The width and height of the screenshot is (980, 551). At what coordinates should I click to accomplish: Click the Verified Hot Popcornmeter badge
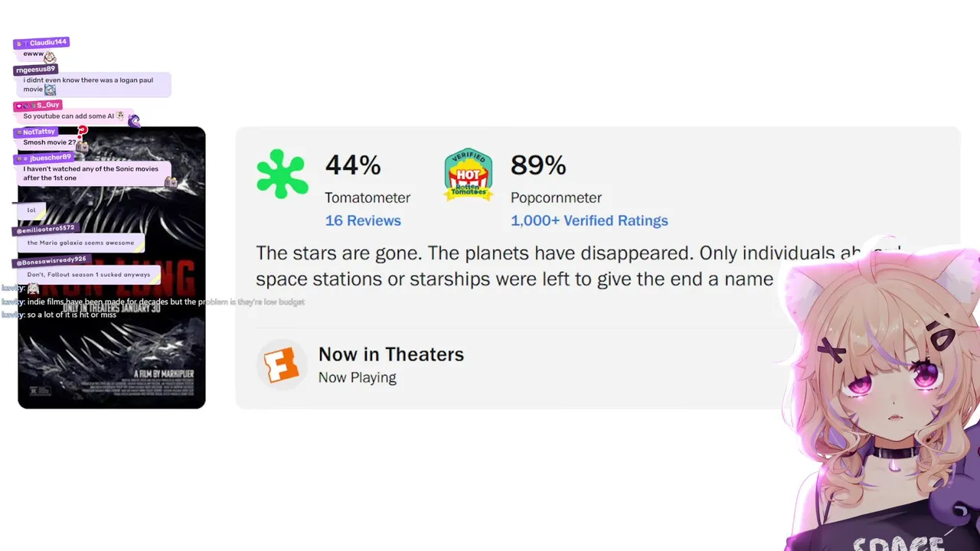pos(468,175)
